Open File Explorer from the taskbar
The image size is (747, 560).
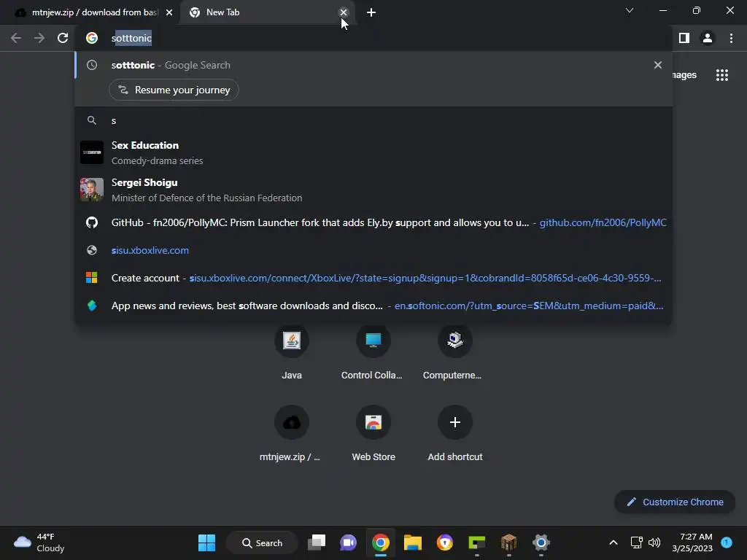click(x=413, y=542)
